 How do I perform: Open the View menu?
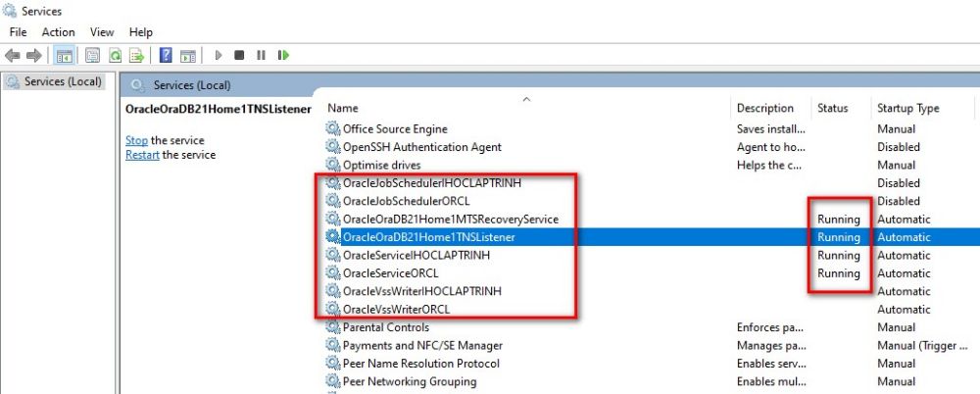tap(102, 32)
